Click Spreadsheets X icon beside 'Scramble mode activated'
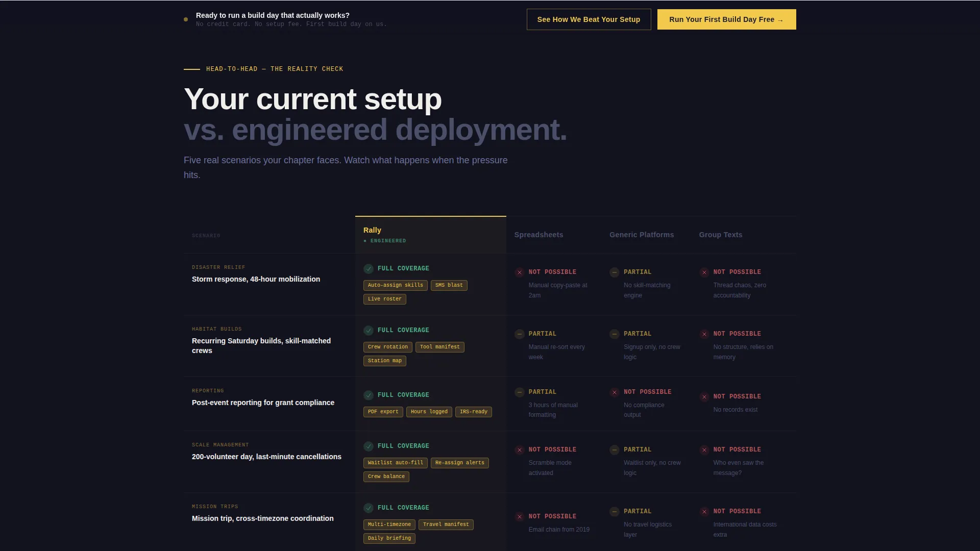The width and height of the screenshot is (980, 551). [x=520, y=450]
